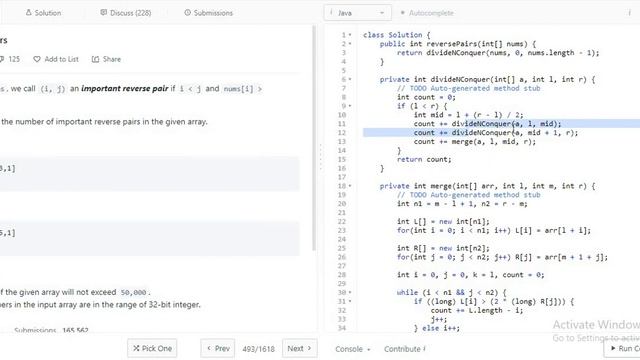The image size is (640, 360).
Task: Collapse the class Solution fold arrow on line 1
Action: tap(350, 35)
